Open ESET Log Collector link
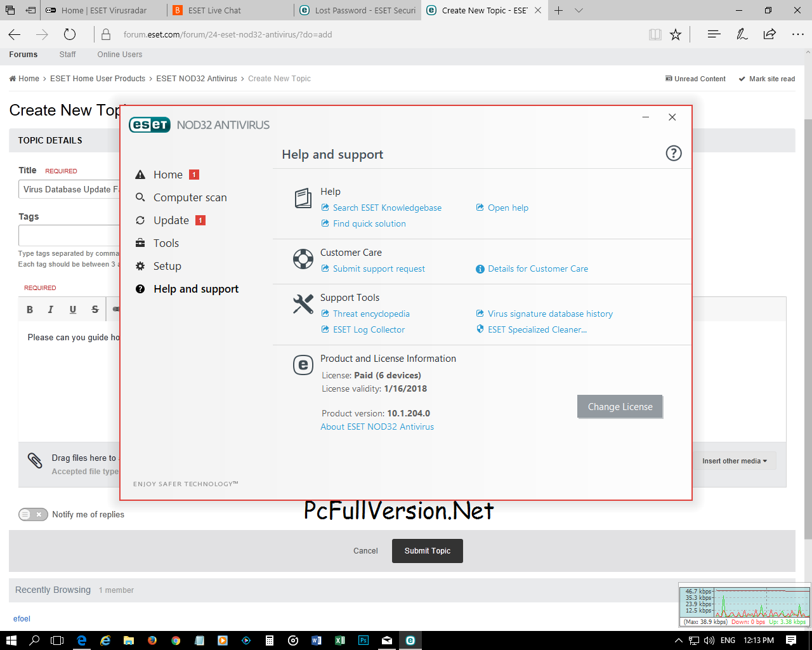This screenshot has width=812, height=650. [x=369, y=329]
